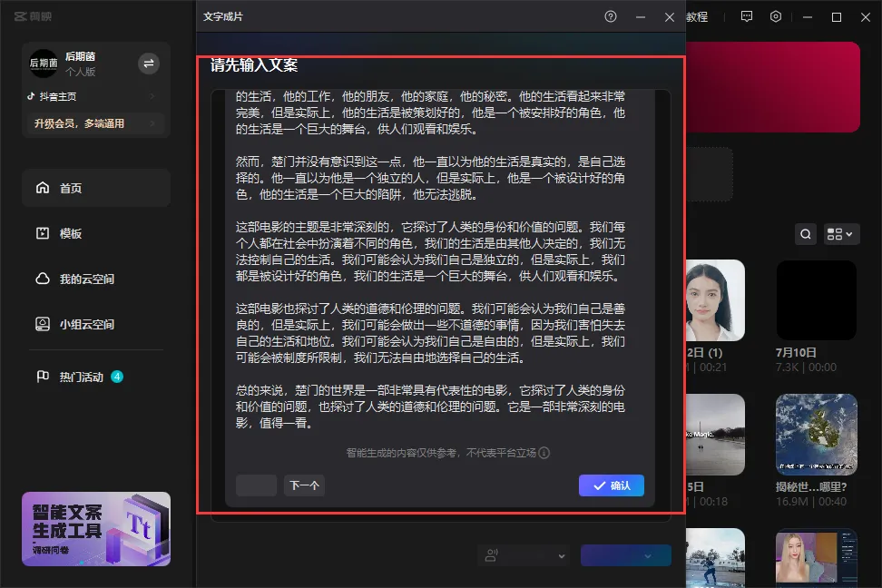Click the feedback message icon in main window

coord(747,17)
